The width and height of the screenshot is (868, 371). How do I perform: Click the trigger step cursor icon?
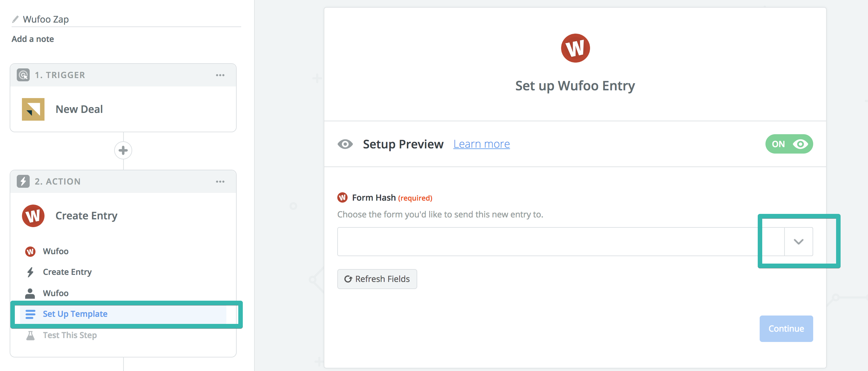pos(23,75)
